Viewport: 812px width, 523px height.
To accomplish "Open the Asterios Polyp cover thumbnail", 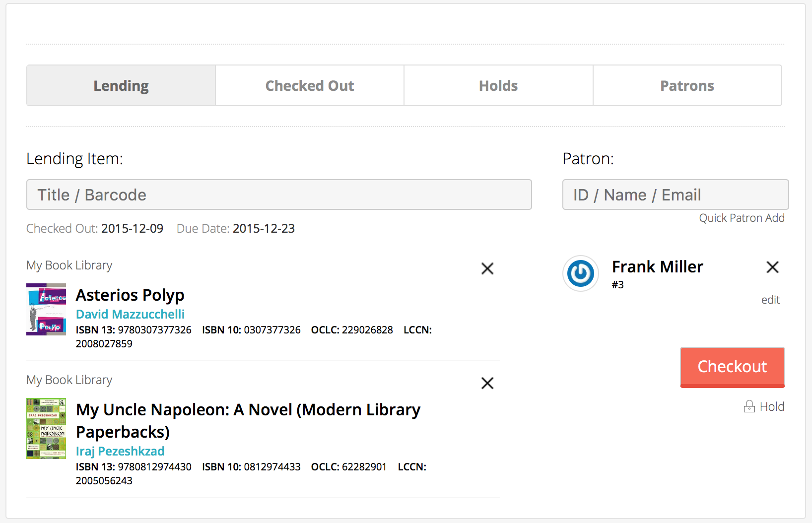I will coord(46,309).
